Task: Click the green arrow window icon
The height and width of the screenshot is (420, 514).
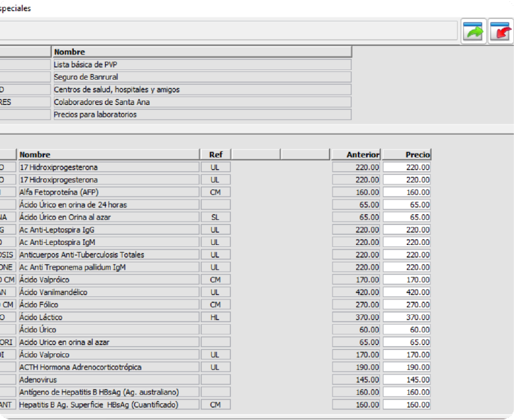Action: [474, 31]
